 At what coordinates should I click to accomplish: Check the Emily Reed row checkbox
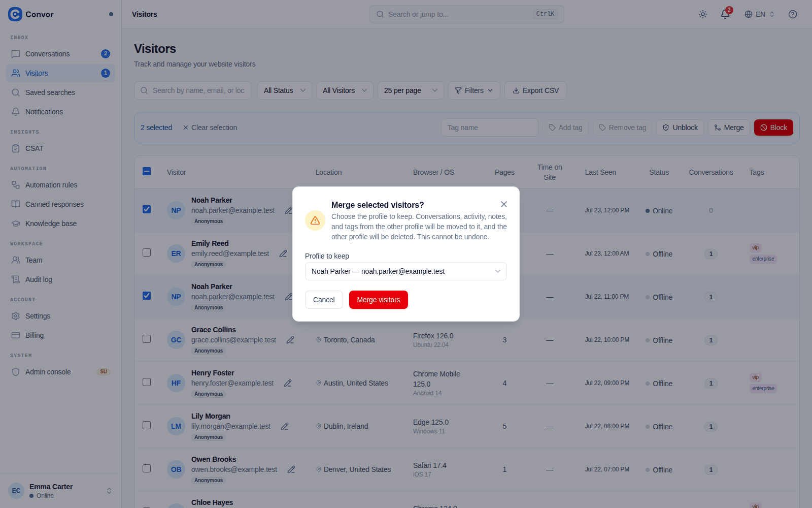tap(147, 252)
